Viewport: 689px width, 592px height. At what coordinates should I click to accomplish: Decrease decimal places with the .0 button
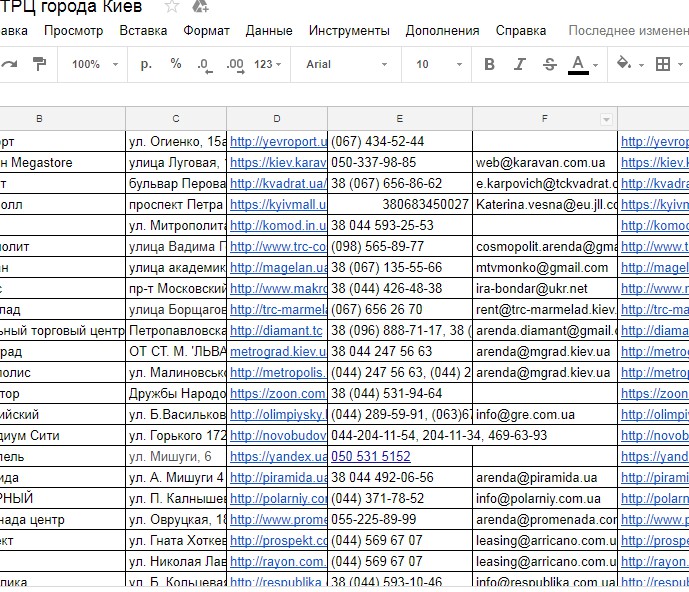click(x=204, y=65)
